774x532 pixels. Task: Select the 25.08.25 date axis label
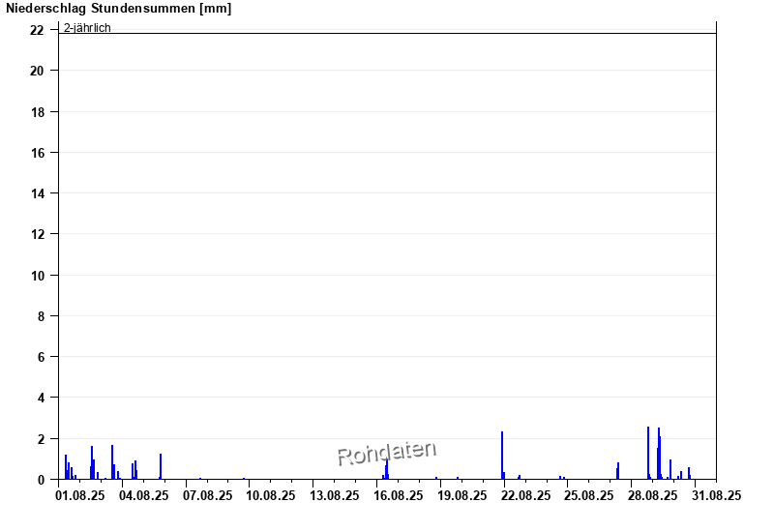tap(589, 495)
